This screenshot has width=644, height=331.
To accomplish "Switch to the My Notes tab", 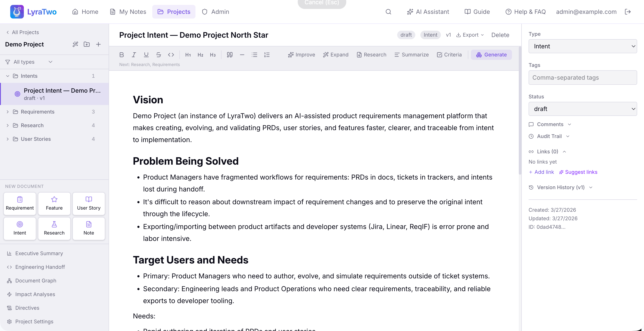I will pos(128,12).
